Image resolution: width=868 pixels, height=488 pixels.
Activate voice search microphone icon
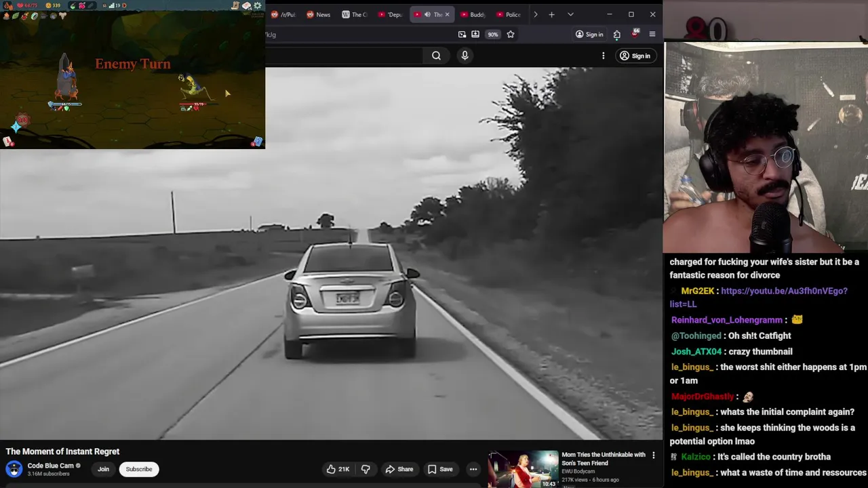(465, 56)
